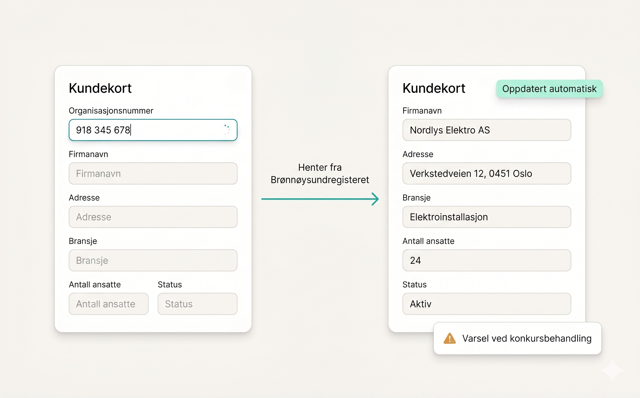This screenshot has height=398, width=640.
Task: Select the Verkstedveien 12, 0451 Oslo field
Action: pyautogui.click(x=487, y=173)
